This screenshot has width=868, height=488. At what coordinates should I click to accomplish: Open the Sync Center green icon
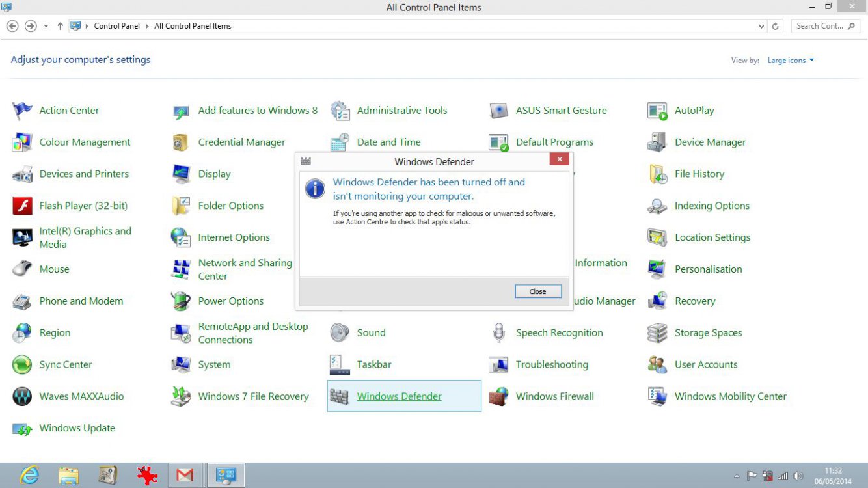coord(22,364)
